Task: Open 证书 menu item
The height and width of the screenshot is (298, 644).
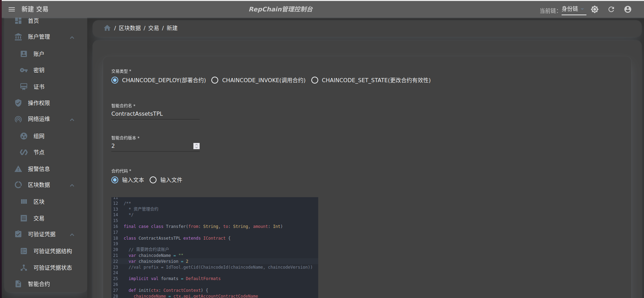Action: [39, 87]
